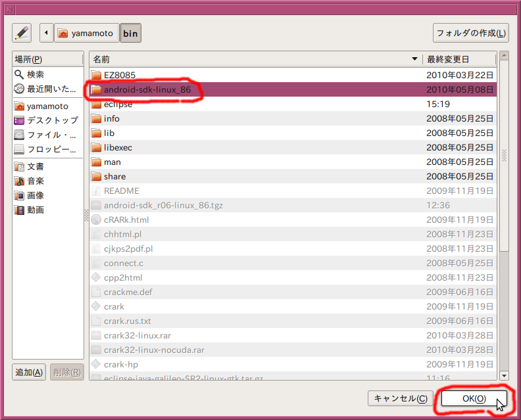The height and width of the screenshot is (420, 521).
Task: Click the キャンセル(C) cancel button
Action: (x=401, y=398)
